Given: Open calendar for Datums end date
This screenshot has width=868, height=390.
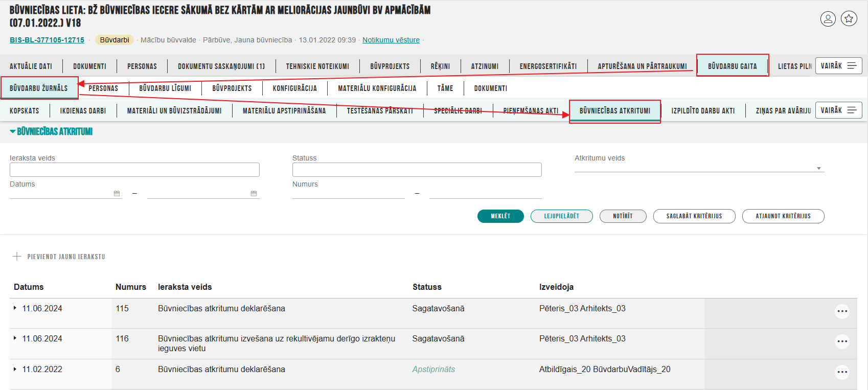Looking at the screenshot, I should click(x=254, y=193).
